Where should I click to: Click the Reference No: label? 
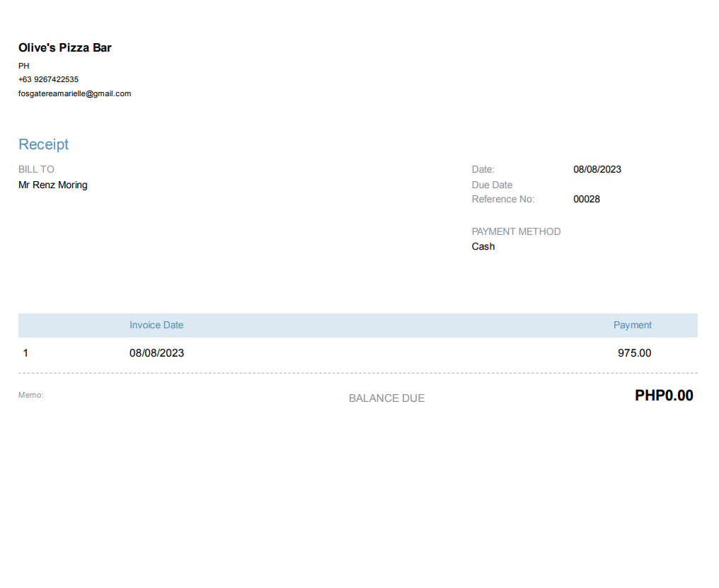[x=503, y=199]
